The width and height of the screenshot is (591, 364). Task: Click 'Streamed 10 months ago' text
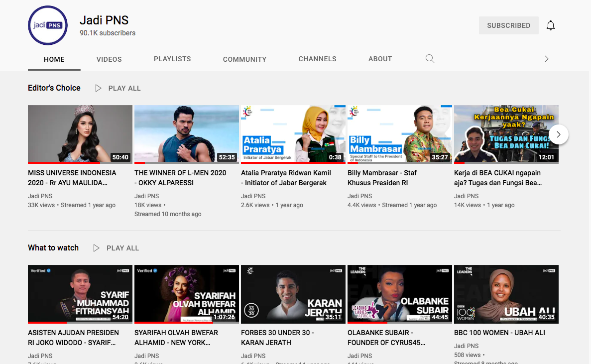coord(168,214)
